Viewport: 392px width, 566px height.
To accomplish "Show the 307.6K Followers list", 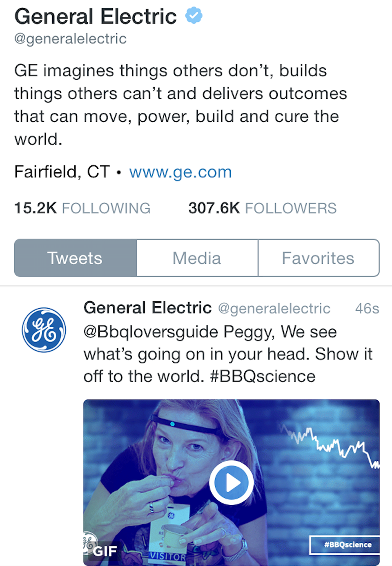I will 262,208.
